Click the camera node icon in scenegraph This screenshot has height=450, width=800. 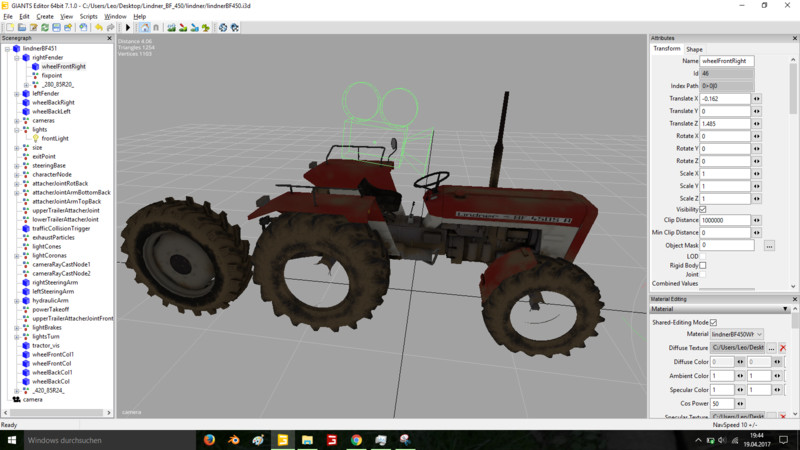click(16, 399)
